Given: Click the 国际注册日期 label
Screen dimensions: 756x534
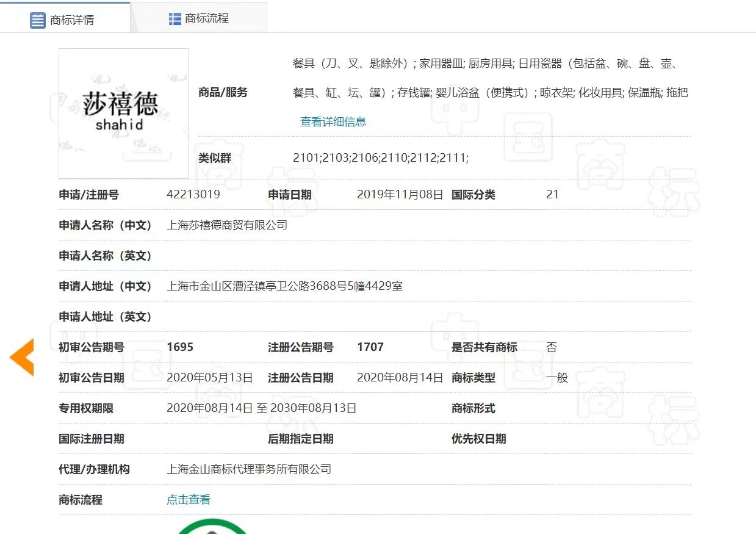Looking at the screenshot, I should point(92,439).
